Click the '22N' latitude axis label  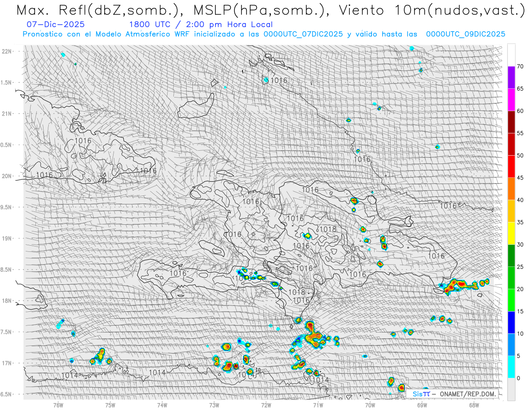pos(7,51)
